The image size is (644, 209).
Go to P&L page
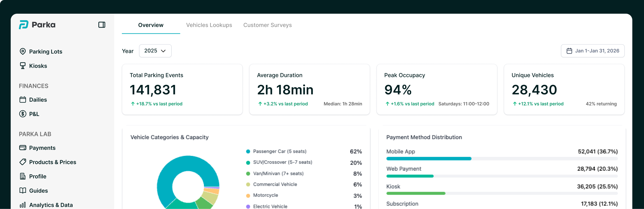tap(30, 114)
